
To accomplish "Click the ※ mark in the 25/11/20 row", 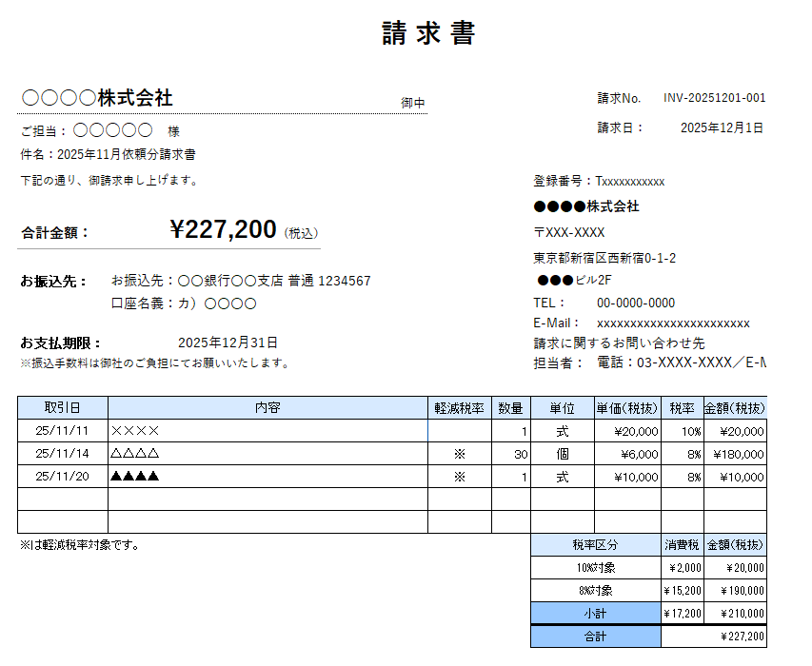I will click(460, 477).
